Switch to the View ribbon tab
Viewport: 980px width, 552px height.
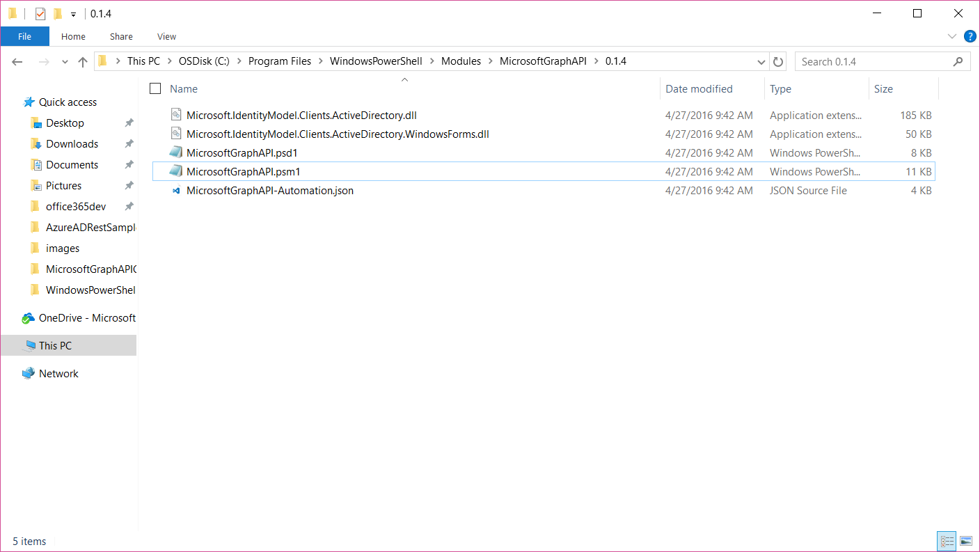166,36
